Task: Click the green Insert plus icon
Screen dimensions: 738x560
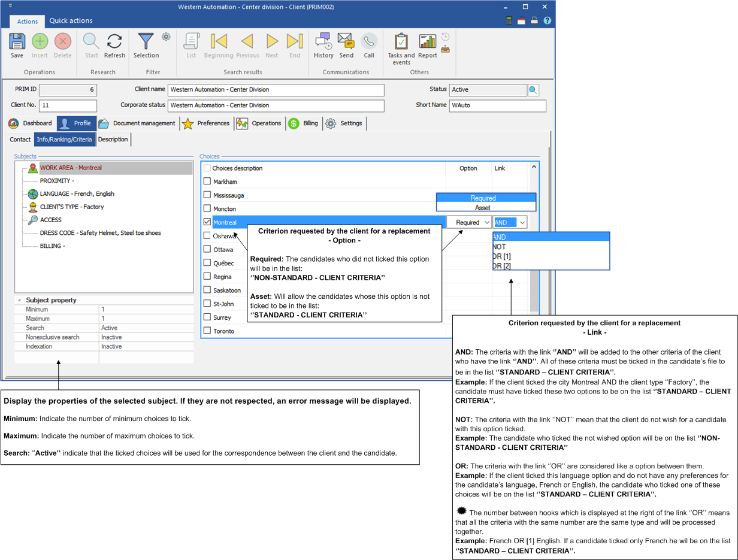Action: 40,41
